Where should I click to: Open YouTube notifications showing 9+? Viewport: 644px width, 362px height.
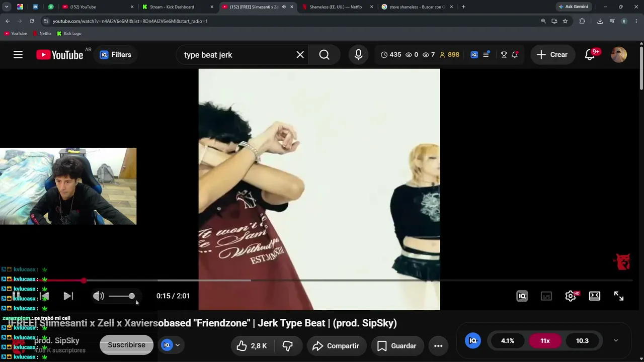point(591,54)
